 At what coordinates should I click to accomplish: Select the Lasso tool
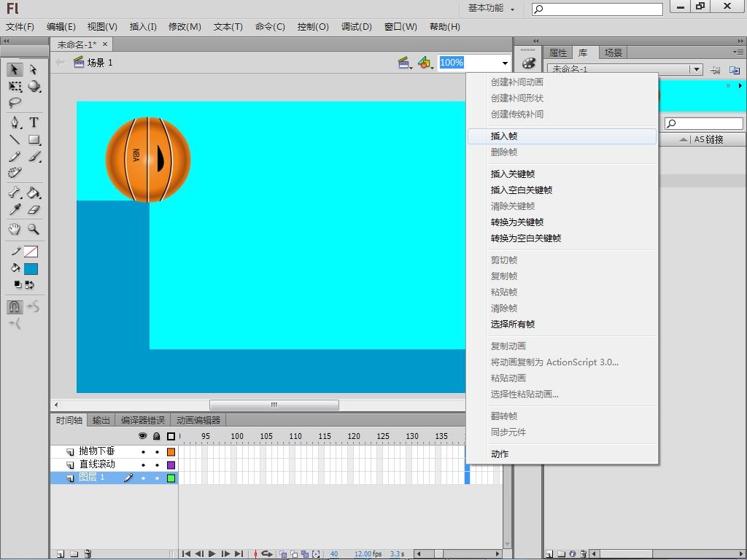(15, 103)
